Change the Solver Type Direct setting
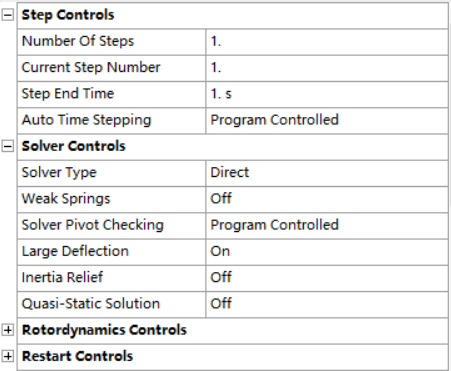 (x=327, y=173)
